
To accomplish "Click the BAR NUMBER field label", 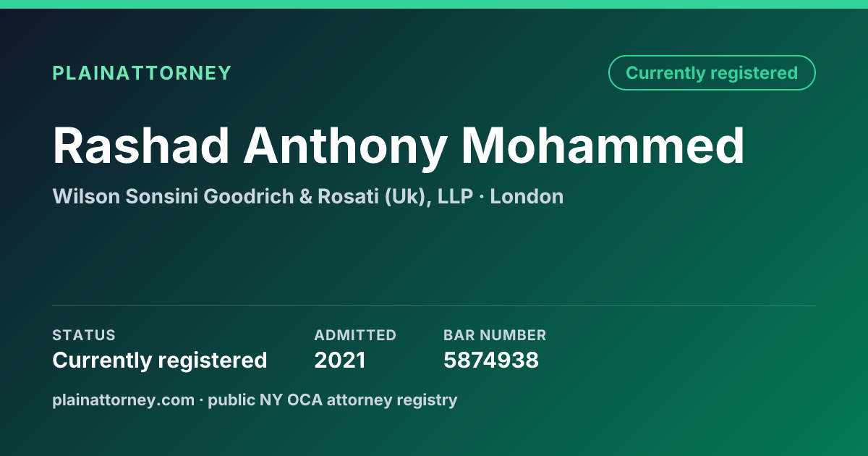I will 495,335.
